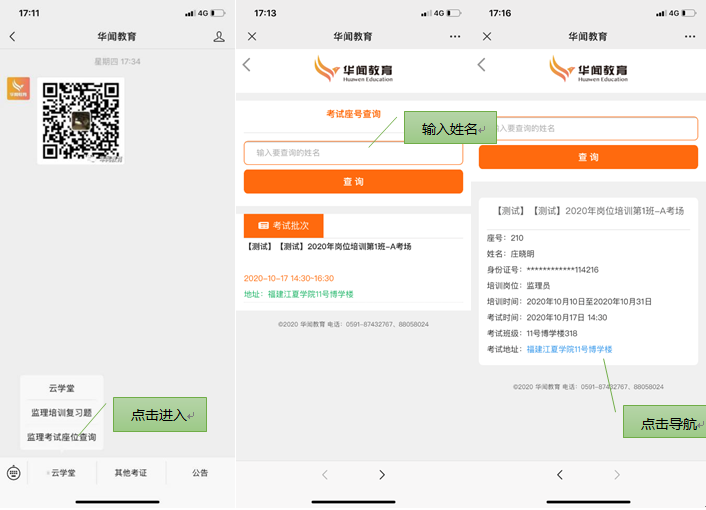Expand the 云学堂 bottom menu tab
The height and width of the screenshot is (510, 706).
[62, 473]
